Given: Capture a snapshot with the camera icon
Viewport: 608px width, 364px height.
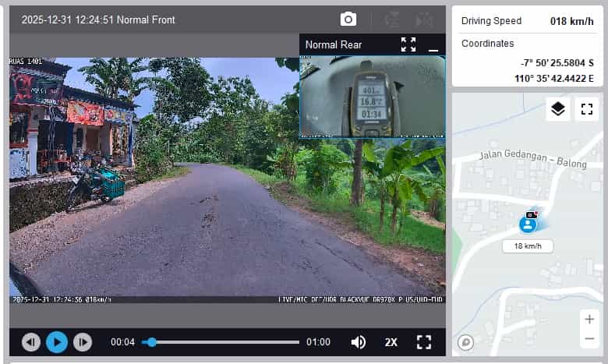Looking at the screenshot, I should click(348, 19).
